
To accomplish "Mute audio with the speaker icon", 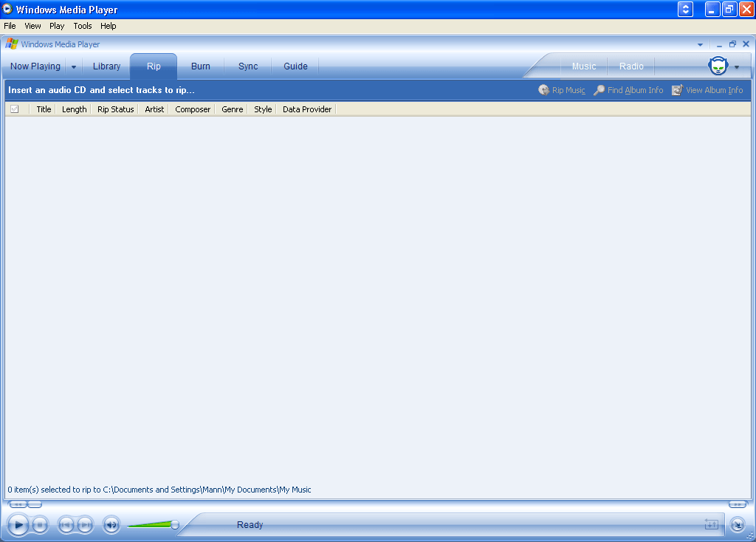I will (x=111, y=524).
